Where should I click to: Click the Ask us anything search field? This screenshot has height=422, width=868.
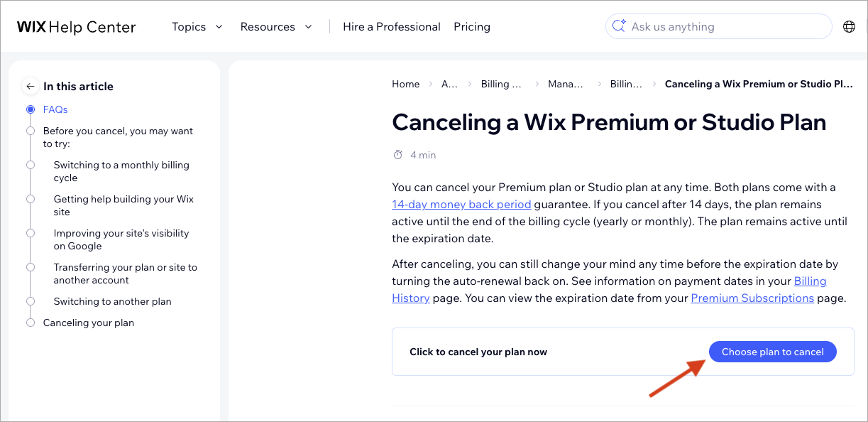(x=717, y=26)
